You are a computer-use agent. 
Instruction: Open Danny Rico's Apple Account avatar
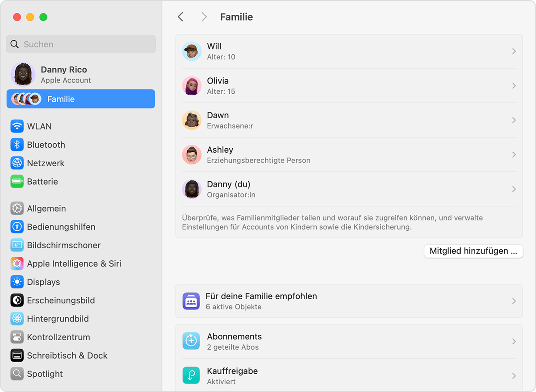coord(23,74)
